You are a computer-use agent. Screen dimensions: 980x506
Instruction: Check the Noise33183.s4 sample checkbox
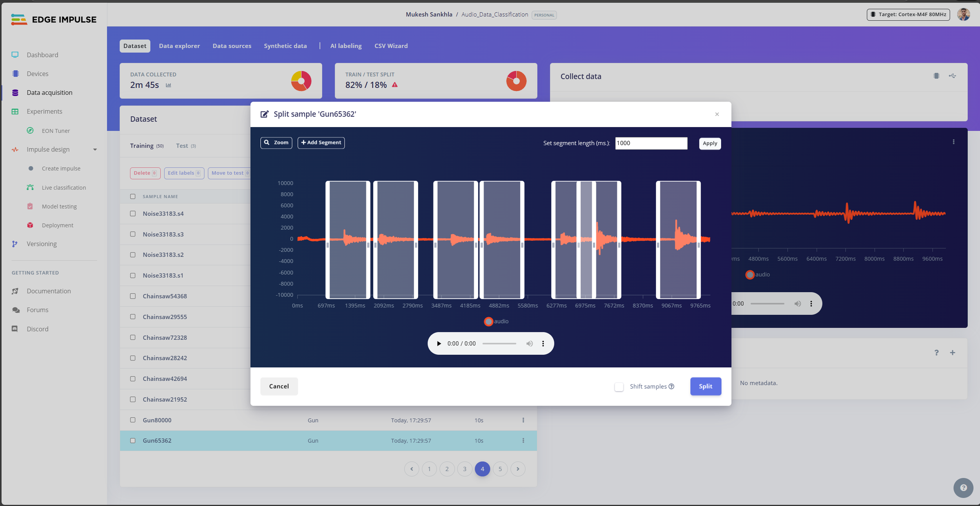pyautogui.click(x=133, y=213)
